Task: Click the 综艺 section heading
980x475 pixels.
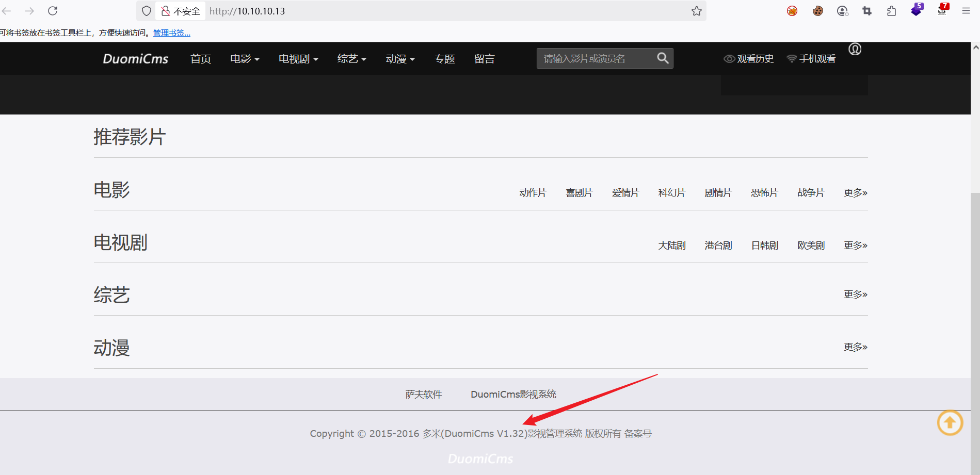Action: click(111, 295)
